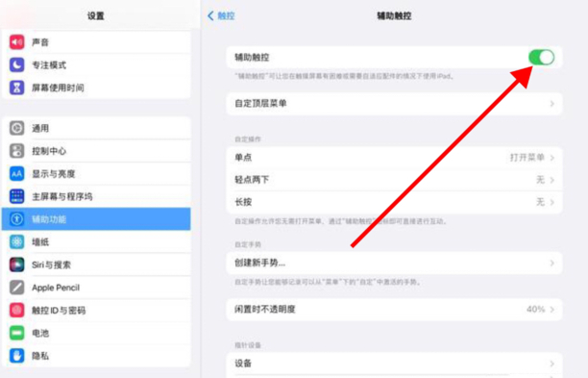Tap the 40% opacity value

[x=535, y=310]
